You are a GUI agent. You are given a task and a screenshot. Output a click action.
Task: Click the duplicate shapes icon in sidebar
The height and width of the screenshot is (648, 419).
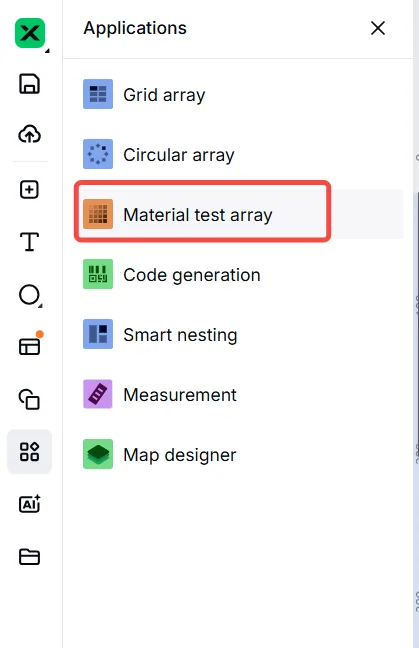[29, 399]
